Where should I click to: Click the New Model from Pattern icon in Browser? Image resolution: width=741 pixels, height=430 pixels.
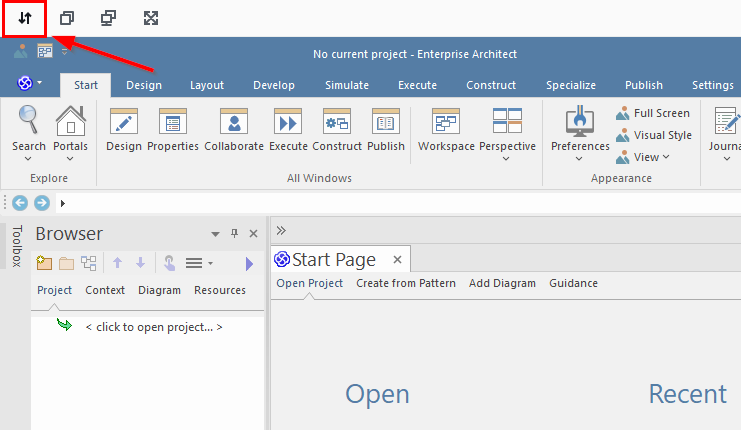[x=44, y=263]
